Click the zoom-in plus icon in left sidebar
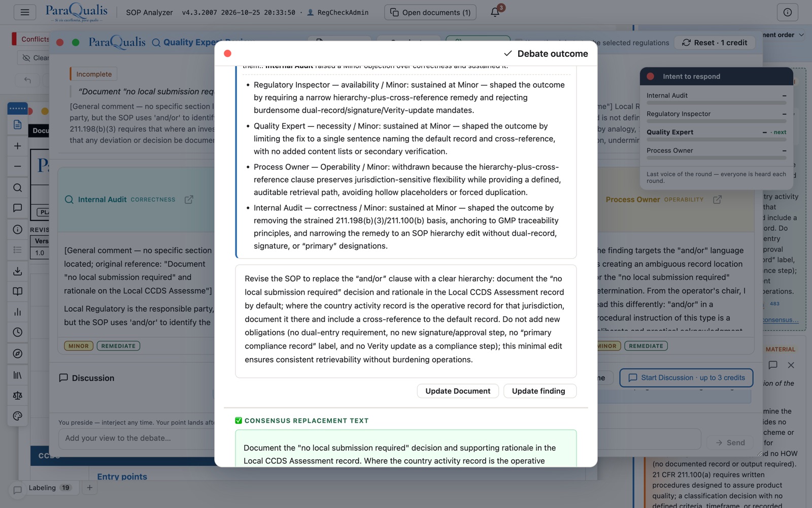Viewport: 812px width, 508px height. click(17, 146)
